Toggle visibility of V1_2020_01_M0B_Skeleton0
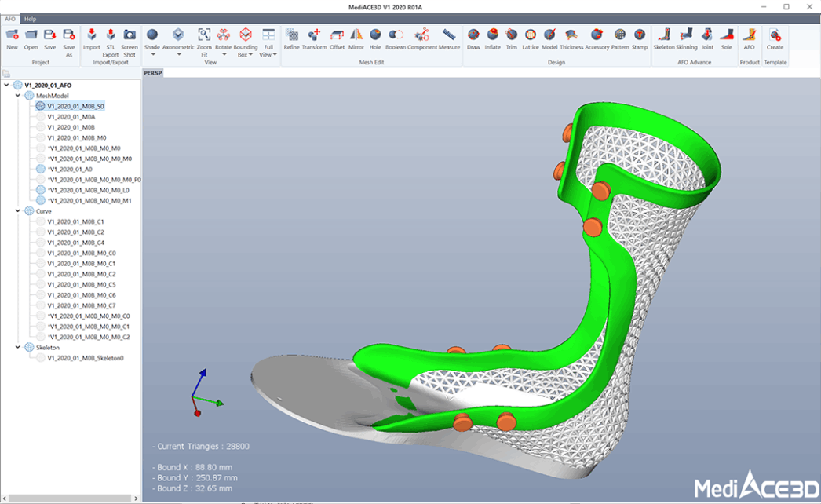This screenshot has height=504, width=821. [x=40, y=358]
